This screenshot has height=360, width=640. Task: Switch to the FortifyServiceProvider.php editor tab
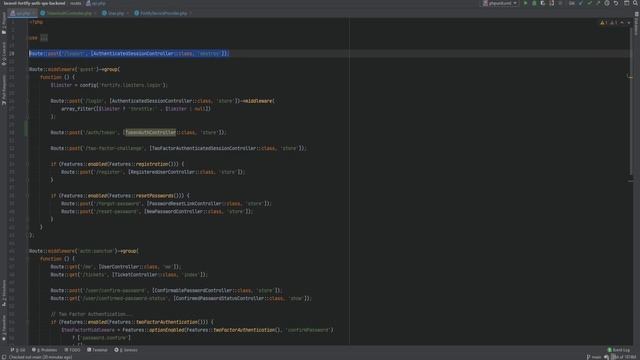(x=163, y=13)
